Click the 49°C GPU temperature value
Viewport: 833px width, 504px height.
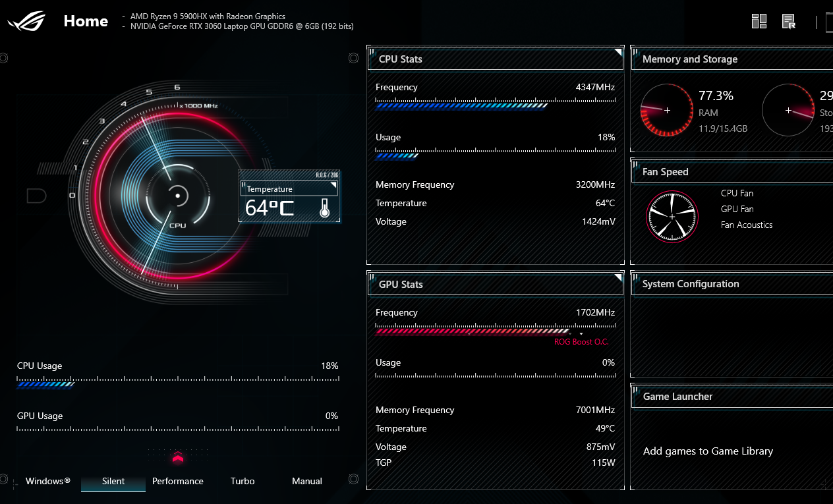pyautogui.click(x=605, y=428)
